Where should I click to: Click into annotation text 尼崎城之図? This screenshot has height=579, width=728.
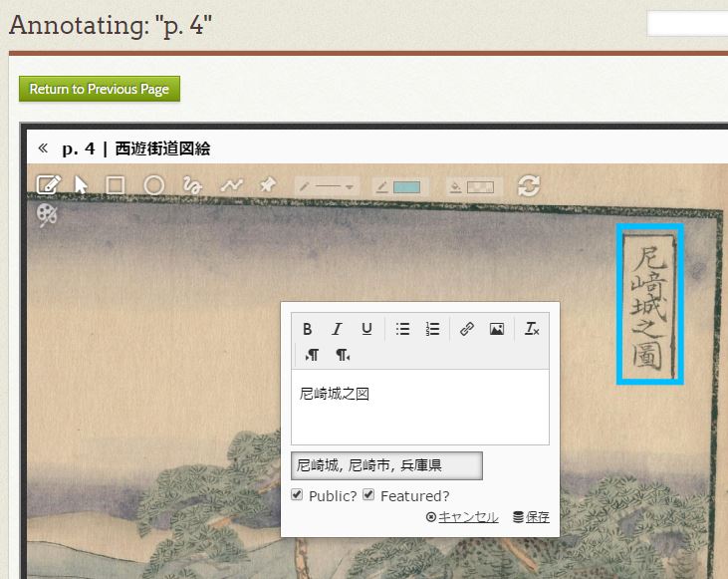[x=335, y=394]
